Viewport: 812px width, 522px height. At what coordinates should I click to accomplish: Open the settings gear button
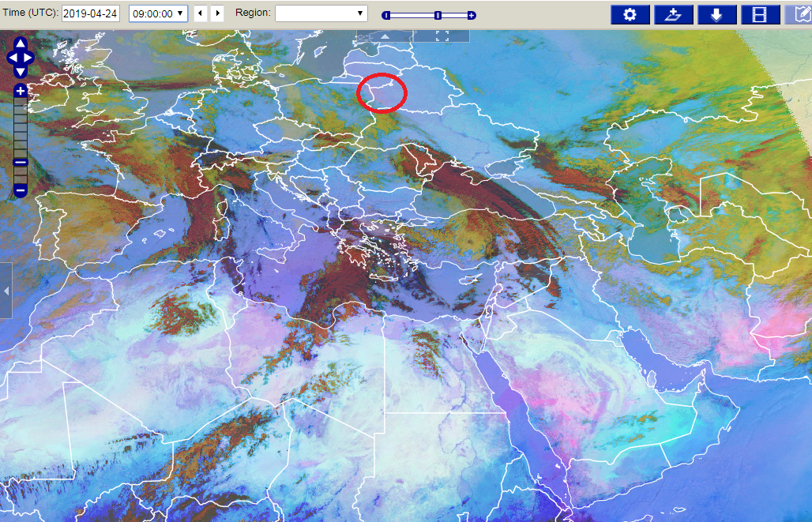pos(630,14)
